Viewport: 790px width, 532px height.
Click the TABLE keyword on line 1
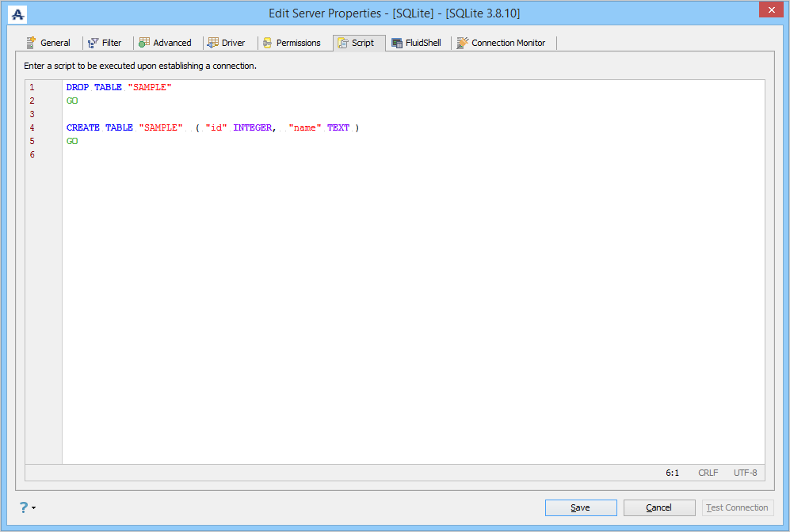point(109,87)
